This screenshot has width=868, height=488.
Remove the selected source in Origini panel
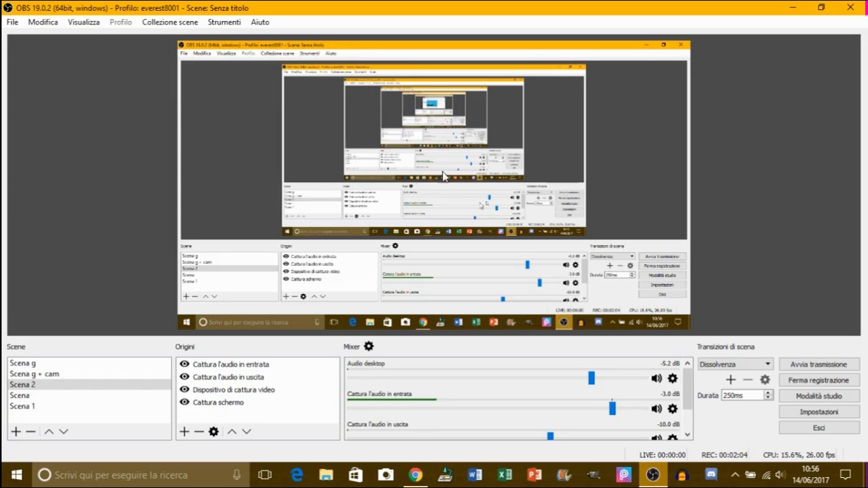(x=199, y=431)
